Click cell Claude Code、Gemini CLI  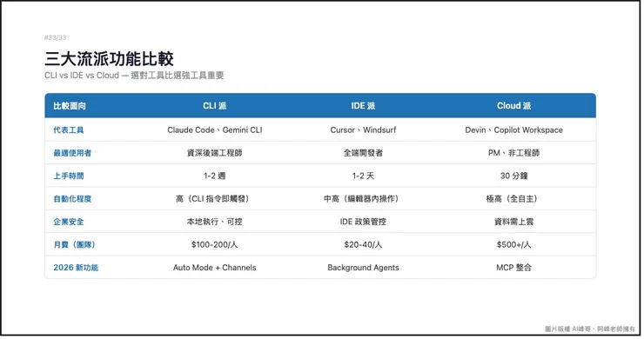[x=214, y=130]
